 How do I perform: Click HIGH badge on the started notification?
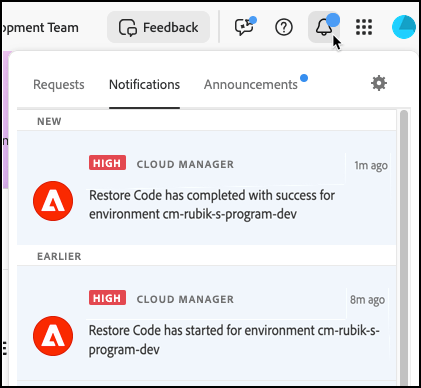[x=107, y=298]
